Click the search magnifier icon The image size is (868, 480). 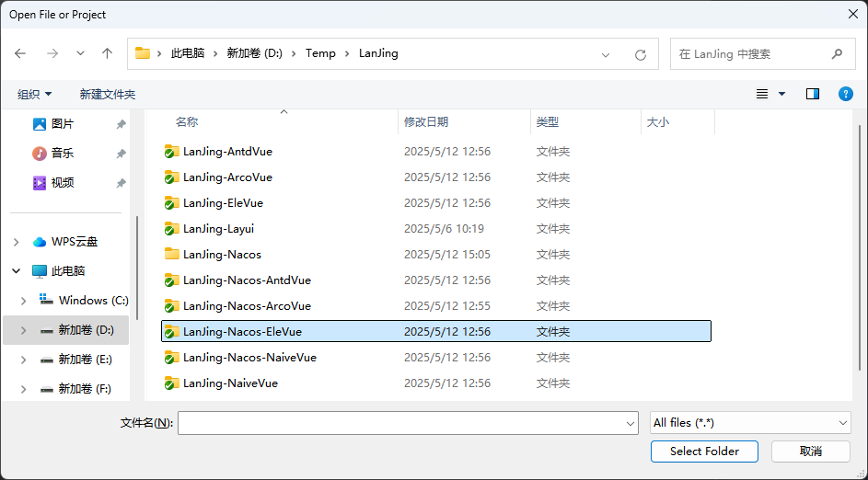pyautogui.click(x=837, y=53)
